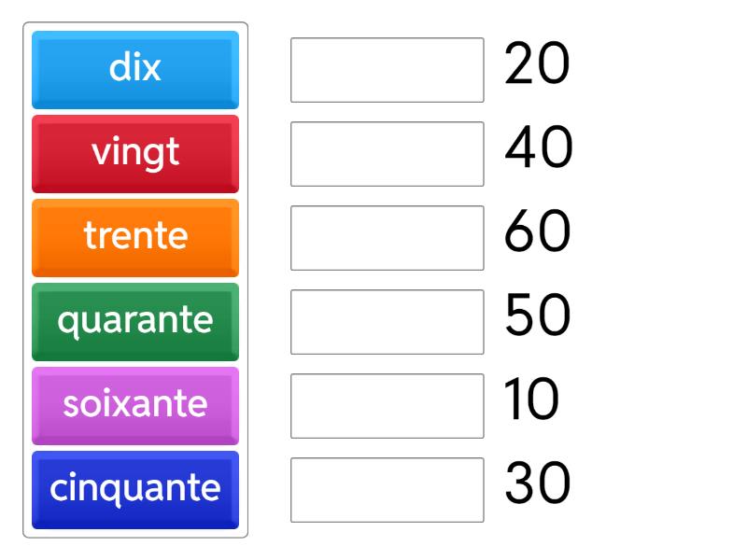Select the blue 'dix' tile
The image size is (747, 560).
click(134, 67)
